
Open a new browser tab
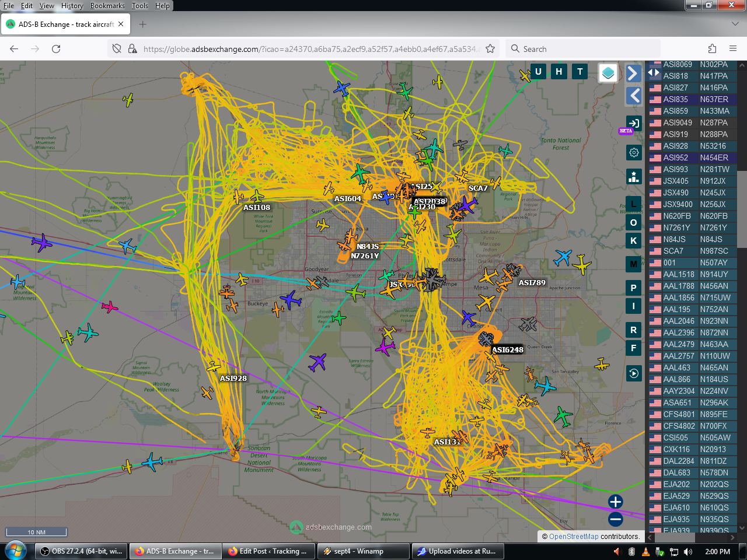click(143, 24)
